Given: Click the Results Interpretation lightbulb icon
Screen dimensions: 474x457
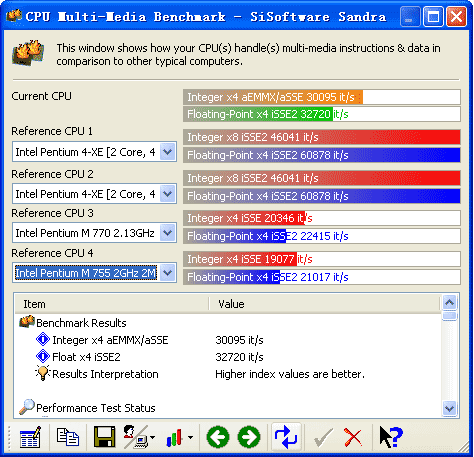Looking at the screenshot, I should coord(43,373).
